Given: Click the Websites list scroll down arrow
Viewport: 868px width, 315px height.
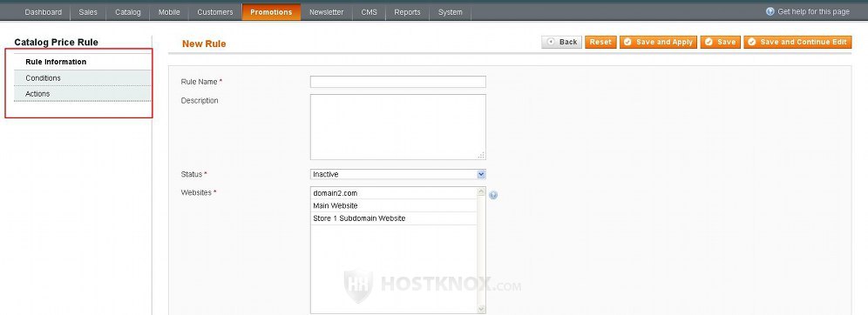Looking at the screenshot, I should pyautogui.click(x=481, y=310).
